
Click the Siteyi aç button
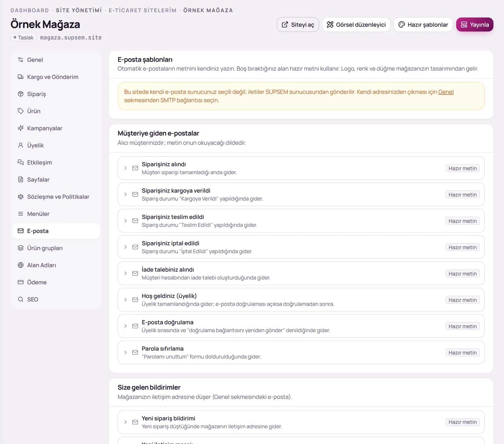[x=298, y=25]
